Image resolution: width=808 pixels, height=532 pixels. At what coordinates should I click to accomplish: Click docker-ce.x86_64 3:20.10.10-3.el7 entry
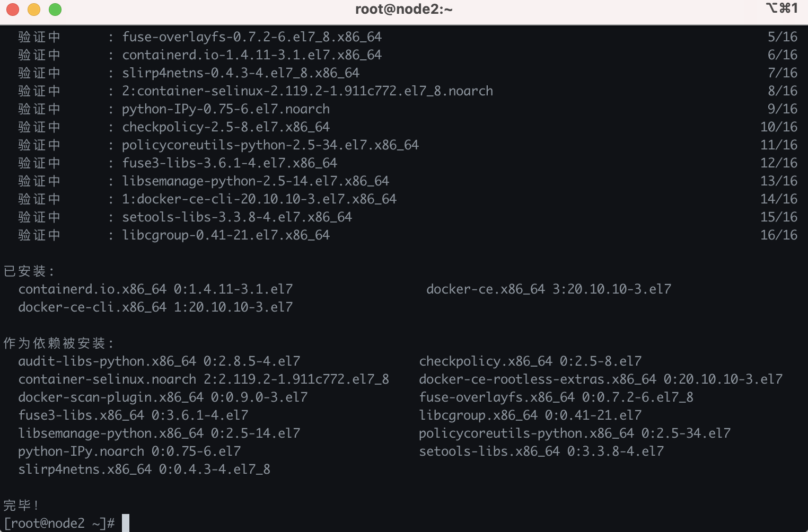(x=549, y=289)
